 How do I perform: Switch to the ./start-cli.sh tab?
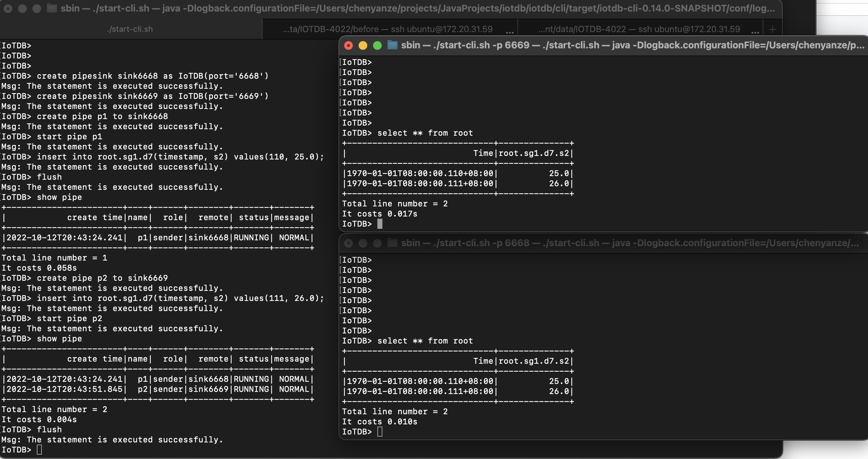coord(130,29)
